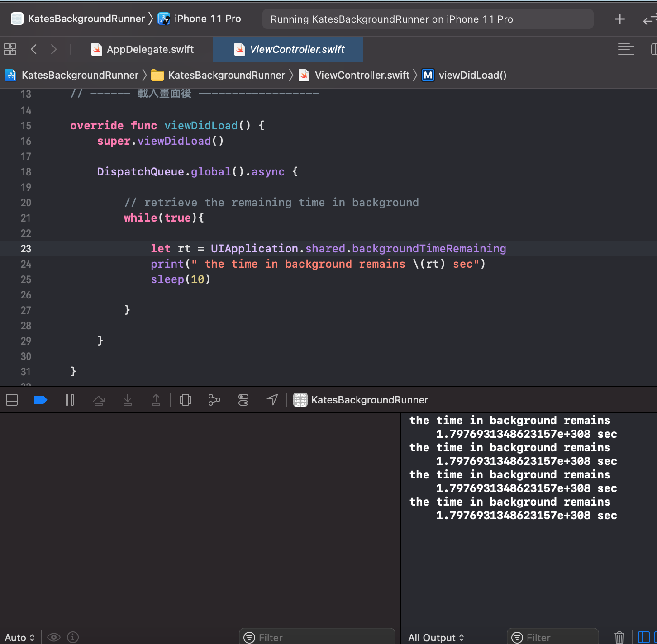Viewport: 657px width, 644px height.
Task: Clear console output with trash icon
Action: (619, 637)
